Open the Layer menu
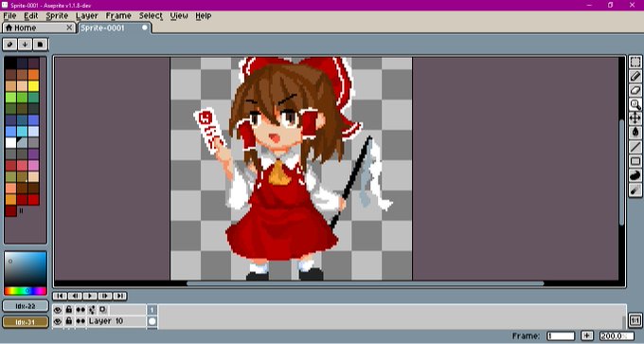Image resolution: width=644 pixels, height=344 pixels. point(87,15)
